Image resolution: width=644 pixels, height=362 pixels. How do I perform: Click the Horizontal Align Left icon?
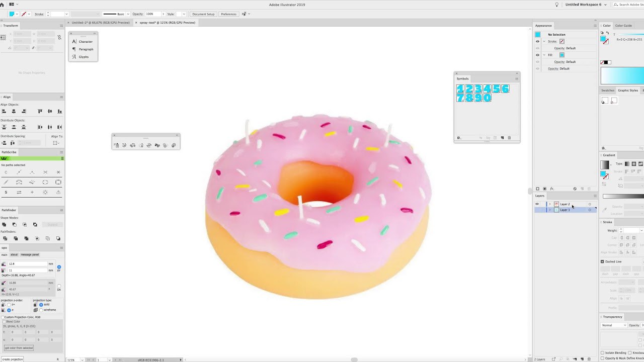[x=4, y=111]
